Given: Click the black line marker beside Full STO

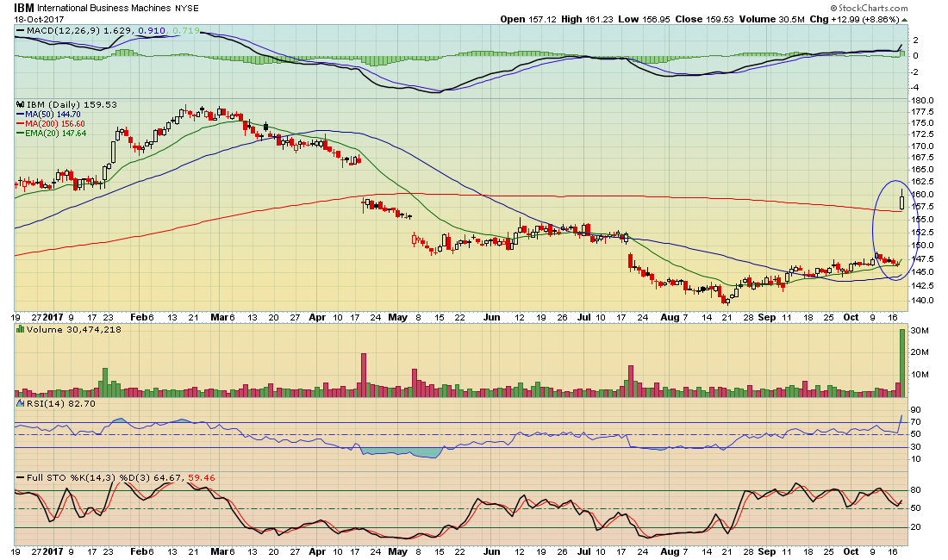Looking at the screenshot, I should (x=21, y=478).
